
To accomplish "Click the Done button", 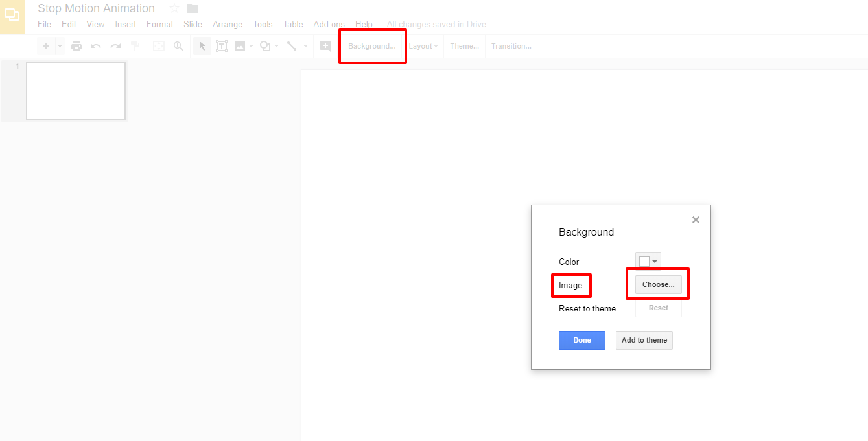I will click(581, 340).
